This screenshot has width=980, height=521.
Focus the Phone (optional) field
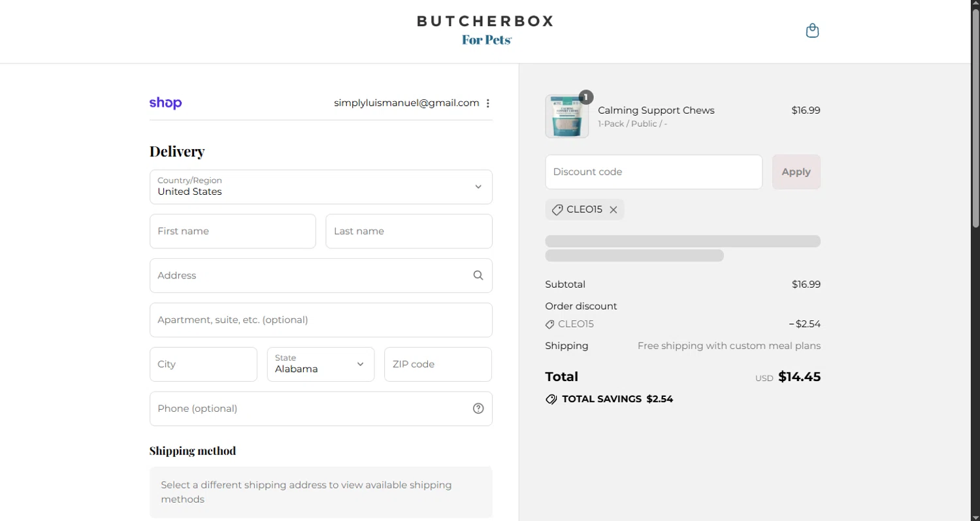point(321,409)
